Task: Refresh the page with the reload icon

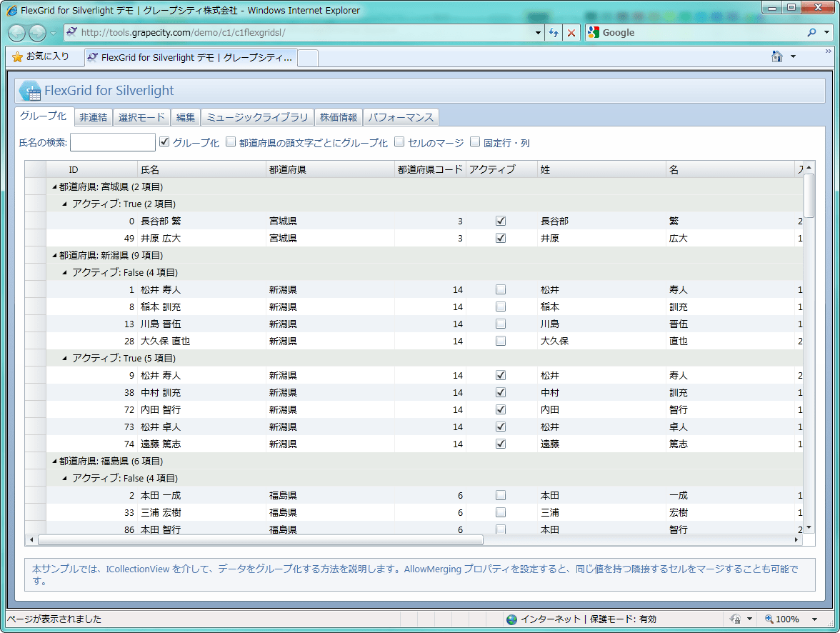Action: tap(553, 32)
